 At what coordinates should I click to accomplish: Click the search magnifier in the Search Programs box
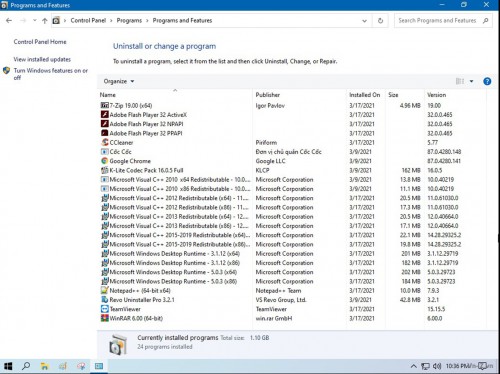[486, 21]
